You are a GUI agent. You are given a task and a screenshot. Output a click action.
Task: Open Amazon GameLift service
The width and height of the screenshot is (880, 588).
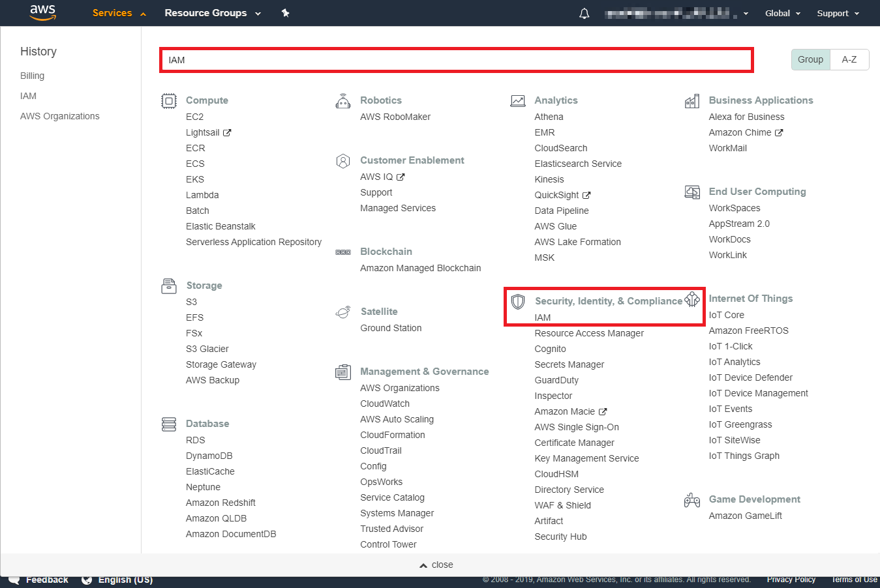746,516
